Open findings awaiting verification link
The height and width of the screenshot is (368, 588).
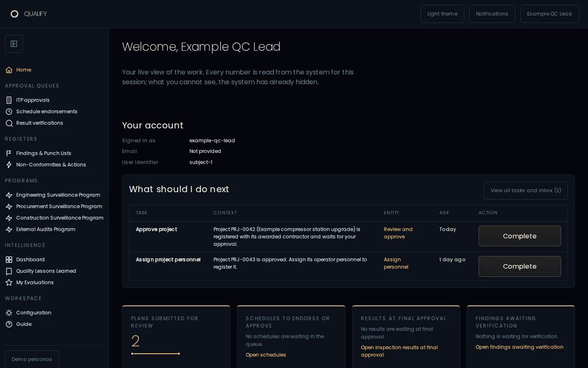[519, 347]
